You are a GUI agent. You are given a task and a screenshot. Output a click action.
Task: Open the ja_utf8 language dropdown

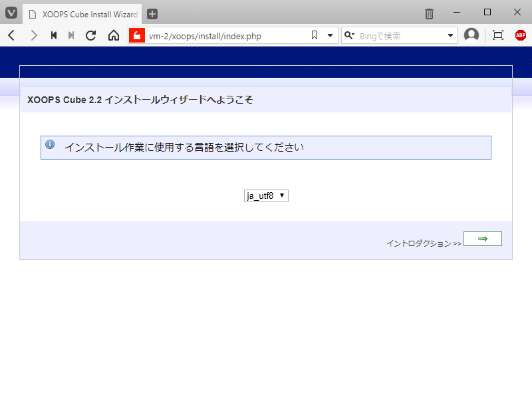[x=266, y=196]
